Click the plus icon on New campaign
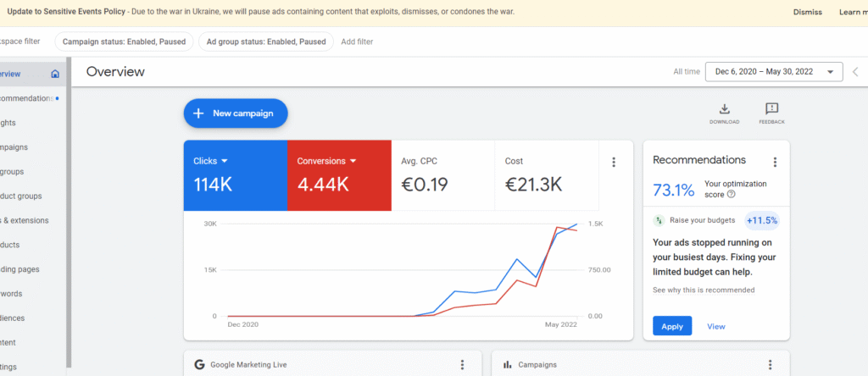 click(198, 113)
